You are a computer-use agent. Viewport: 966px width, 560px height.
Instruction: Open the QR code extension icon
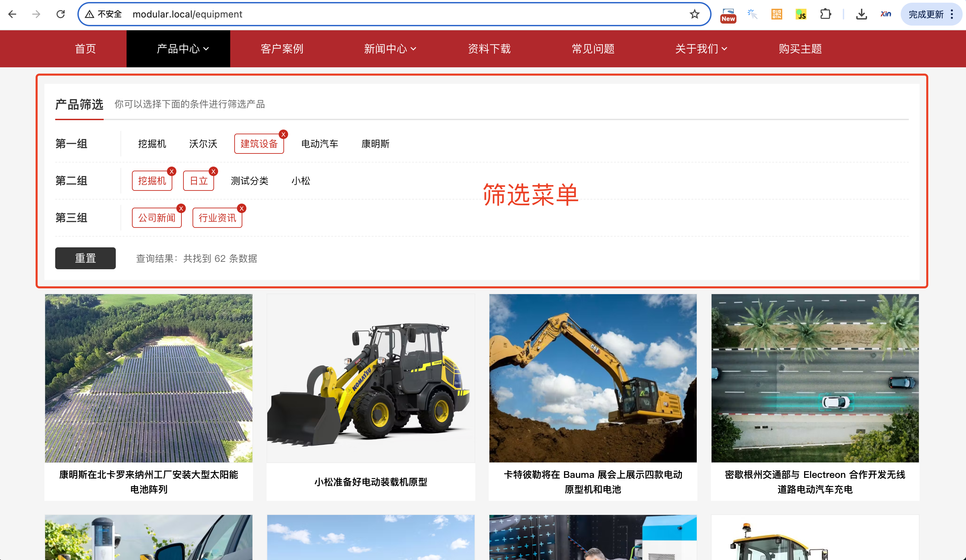pyautogui.click(x=777, y=14)
